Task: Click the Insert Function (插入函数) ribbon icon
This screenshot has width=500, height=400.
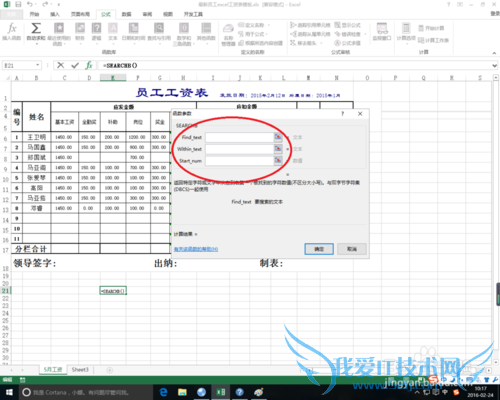Action: point(12,31)
